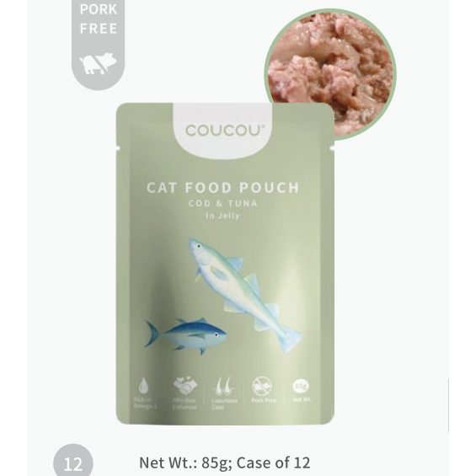Click the tuna fish illustration
The width and height of the screenshot is (476, 476).
185,335
